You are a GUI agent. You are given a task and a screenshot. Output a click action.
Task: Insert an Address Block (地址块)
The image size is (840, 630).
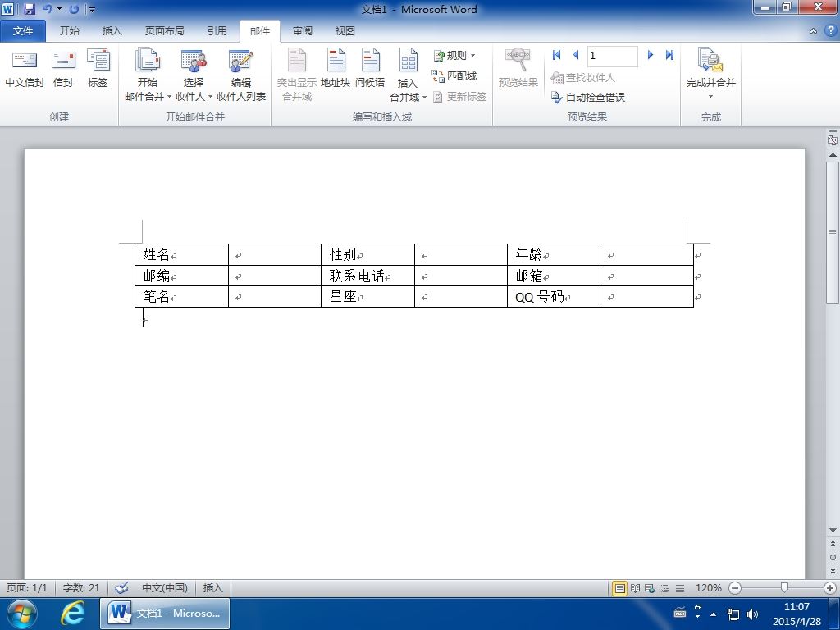click(336, 69)
